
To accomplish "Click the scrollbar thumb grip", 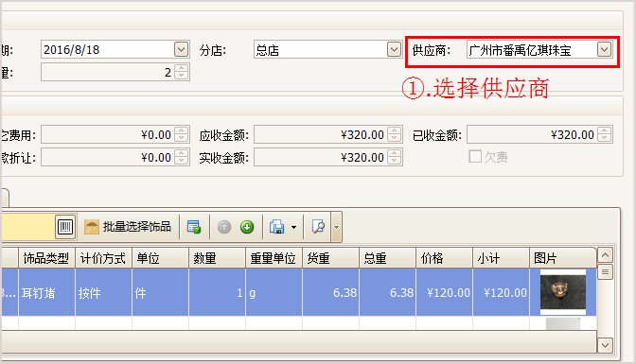I will click(x=605, y=271).
